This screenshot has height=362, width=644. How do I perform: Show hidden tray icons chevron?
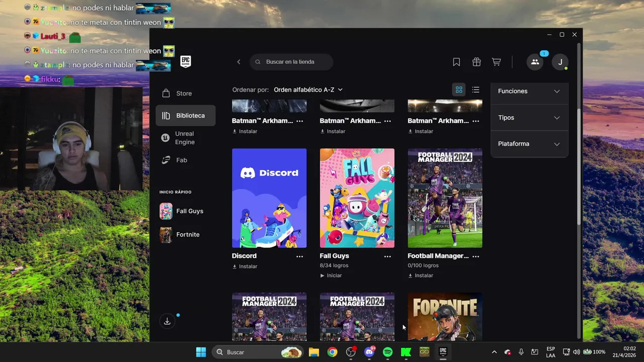click(x=494, y=352)
